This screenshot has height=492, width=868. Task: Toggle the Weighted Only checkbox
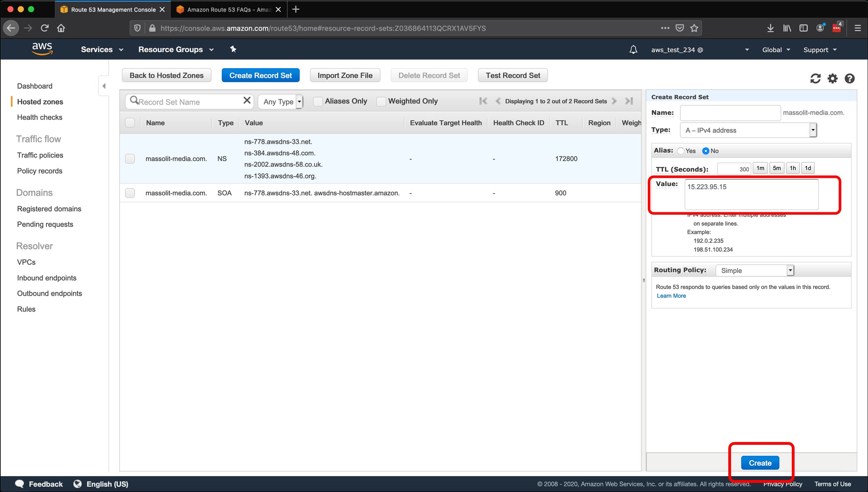coord(381,102)
